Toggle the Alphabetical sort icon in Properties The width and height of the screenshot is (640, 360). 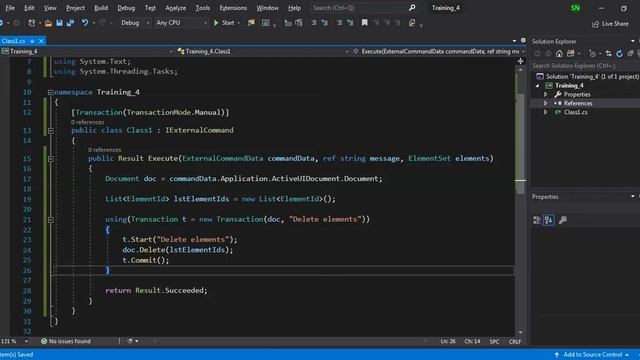pyautogui.click(x=549, y=220)
